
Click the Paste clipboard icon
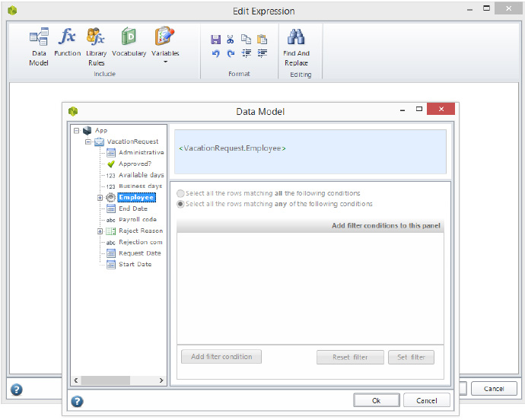(262, 40)
